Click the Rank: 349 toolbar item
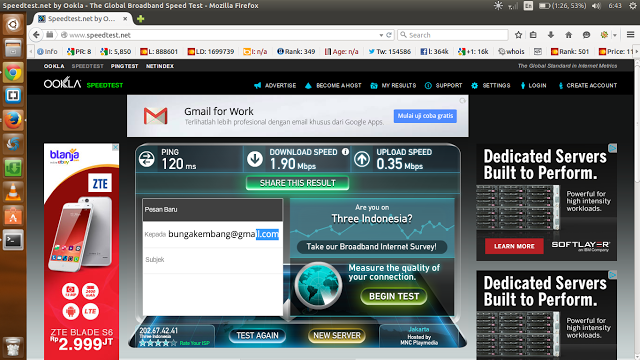The image size is (640, 360). [x=296, y=51]
